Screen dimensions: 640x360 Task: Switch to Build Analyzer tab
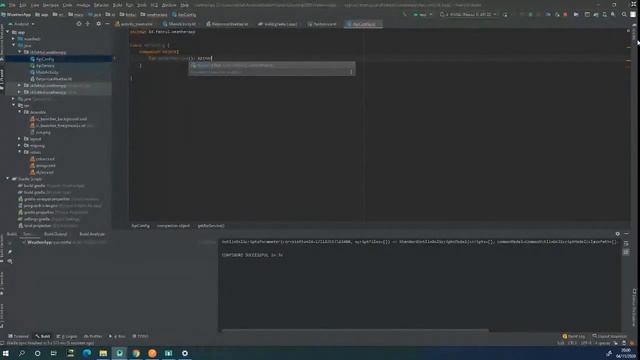click(x=92, y=234)
